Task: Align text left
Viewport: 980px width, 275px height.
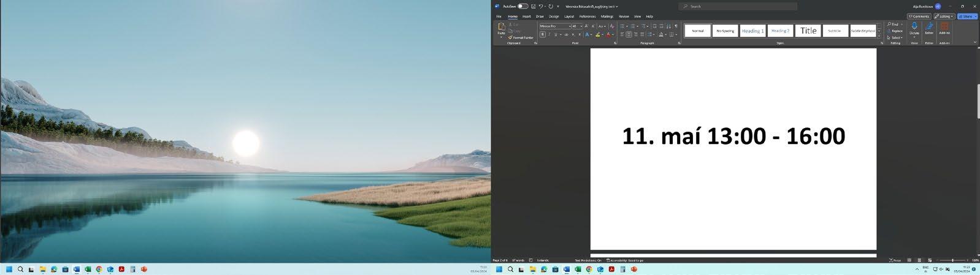Action: tap(622, 34)
